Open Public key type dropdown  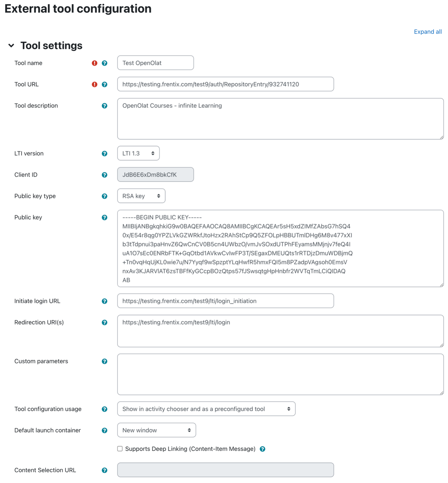[x=141, y=196]
